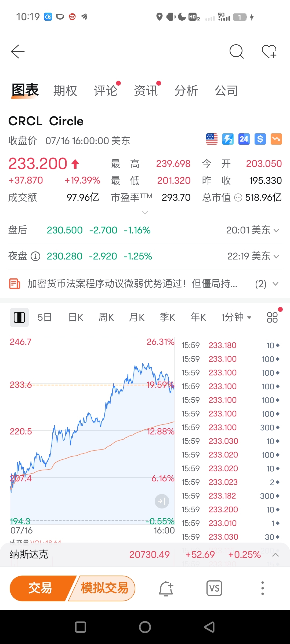290x644 pixels.
Task: Tap the 233.023 trade tick row
Action: tap(231, 482)
